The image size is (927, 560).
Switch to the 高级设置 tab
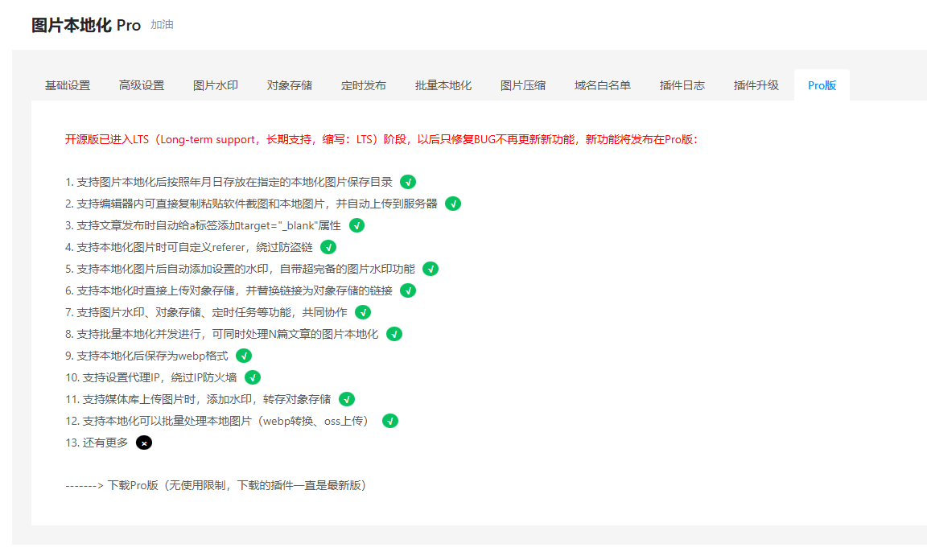142,85
